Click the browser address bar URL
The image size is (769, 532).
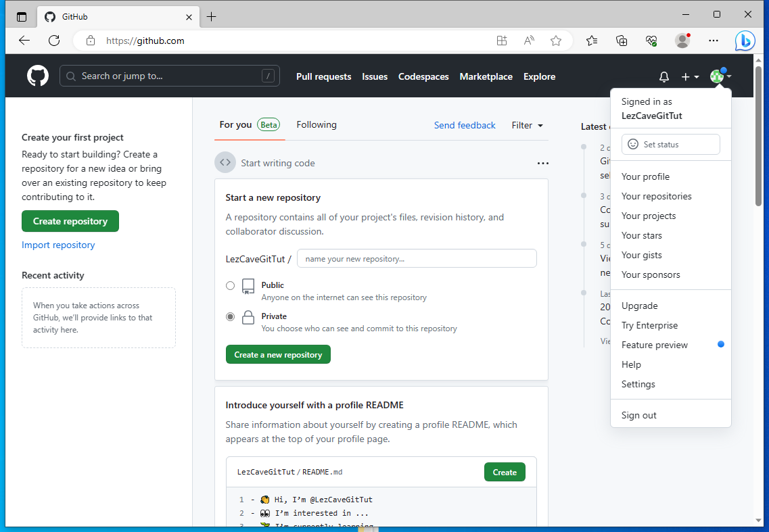(145, 41)
